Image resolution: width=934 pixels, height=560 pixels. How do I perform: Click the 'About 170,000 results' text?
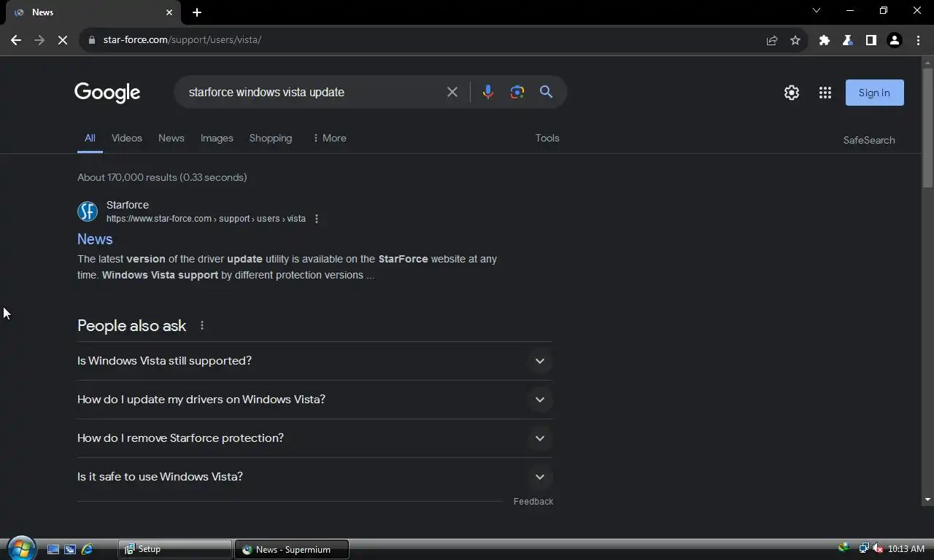point(162,177)
